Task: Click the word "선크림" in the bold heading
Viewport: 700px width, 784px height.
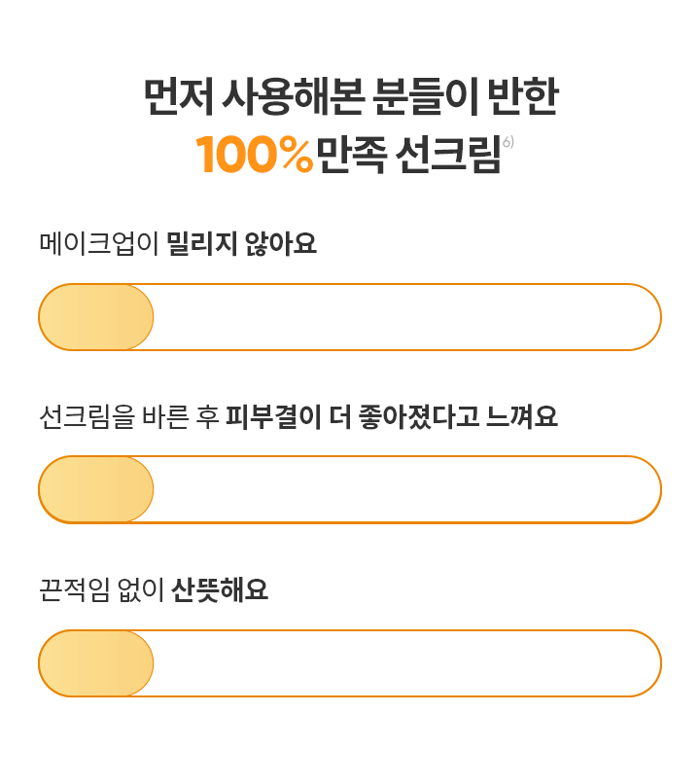Action: (x=448, y=156)
